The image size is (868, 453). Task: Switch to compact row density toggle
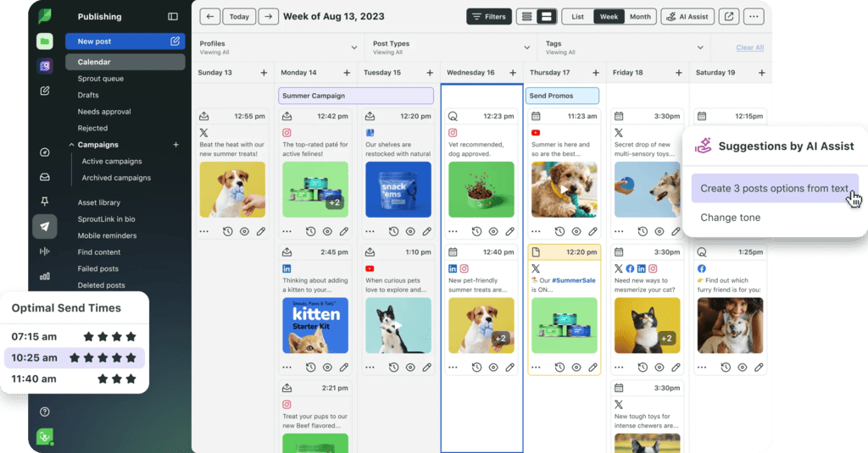[x=527, y=17]
